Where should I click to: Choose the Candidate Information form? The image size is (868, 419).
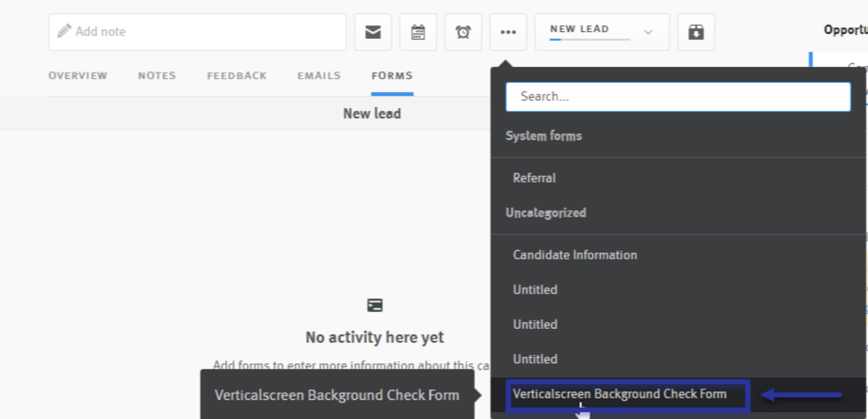575,255
